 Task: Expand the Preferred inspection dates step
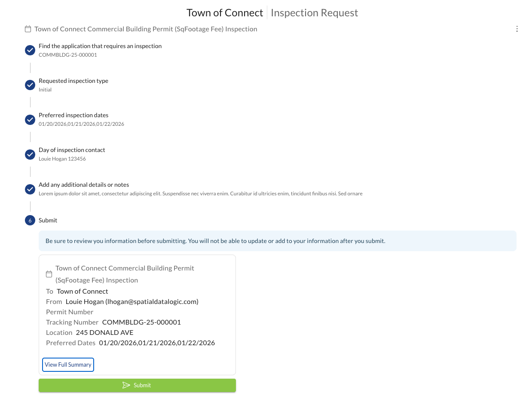pos(73,115)
